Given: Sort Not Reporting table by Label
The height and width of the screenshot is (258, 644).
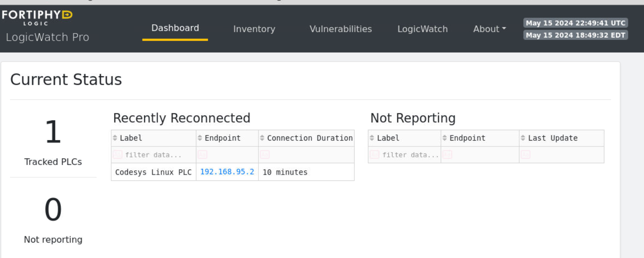Looking at the screenshot, I should coord(388,138).
